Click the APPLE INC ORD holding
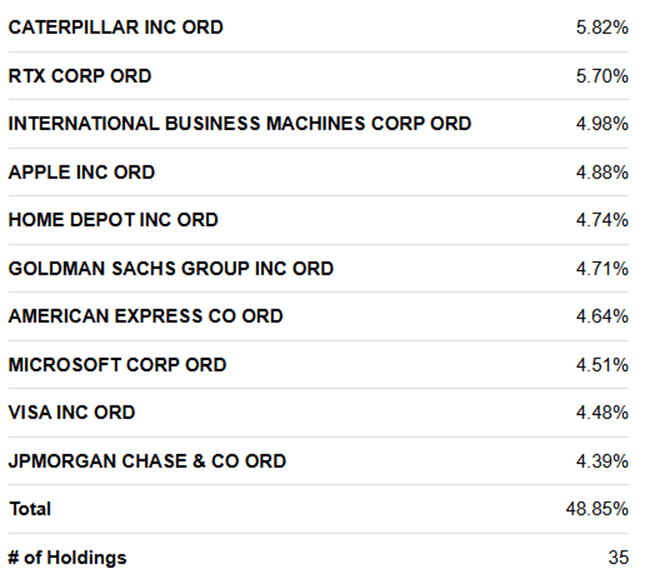This screenshot has height=574, width=645. click(82, 172)
